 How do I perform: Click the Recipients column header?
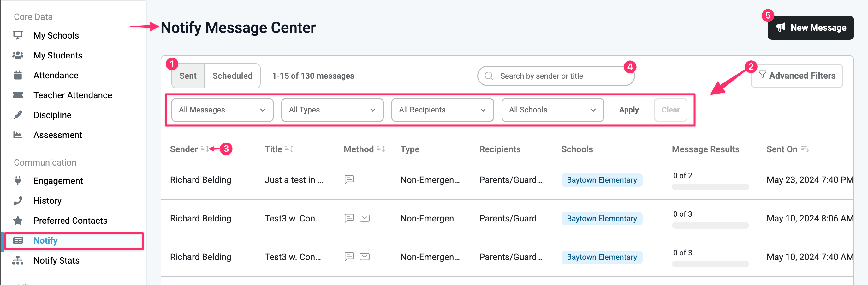pyautogui.click(x=500, y=149)
